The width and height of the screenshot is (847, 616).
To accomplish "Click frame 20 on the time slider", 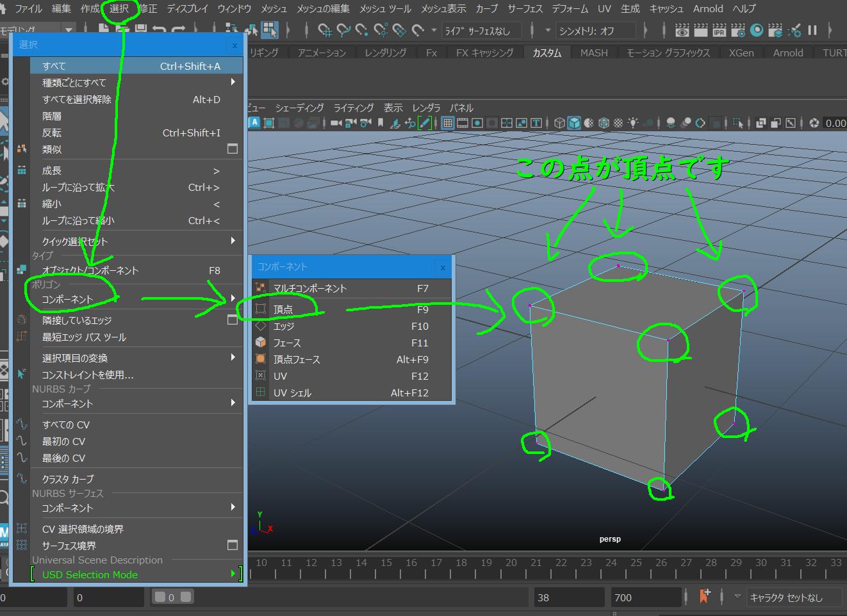I will click(511, 562).
